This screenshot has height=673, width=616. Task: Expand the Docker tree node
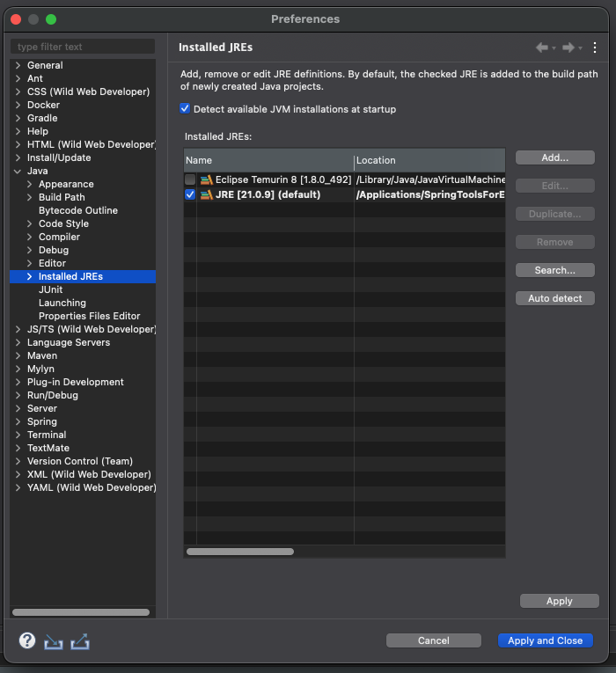[x=18, y=105]
